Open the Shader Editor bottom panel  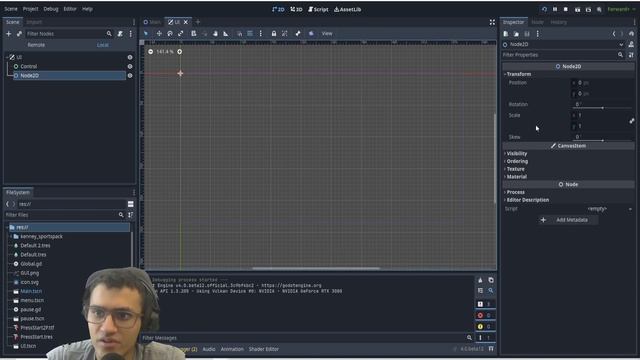click(264, 349)
